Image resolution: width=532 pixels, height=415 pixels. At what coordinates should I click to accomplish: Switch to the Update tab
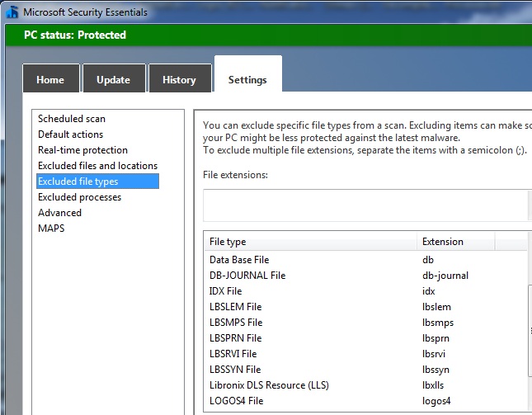point(114,78)
